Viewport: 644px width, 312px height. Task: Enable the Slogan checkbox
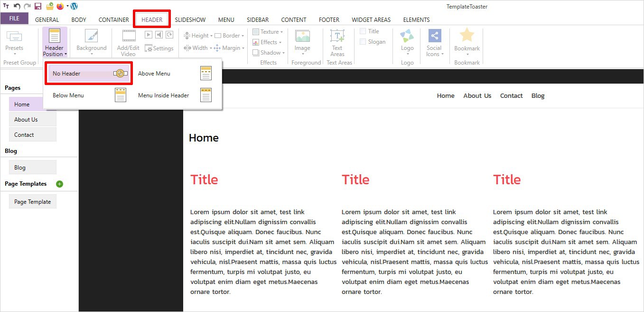tap(363, 42)
